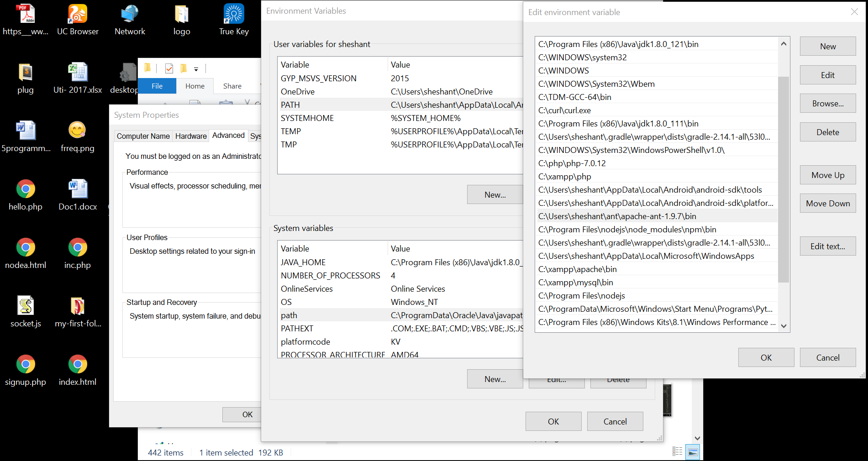Select the https__ww PDF desktop icon

pos(26,20)
